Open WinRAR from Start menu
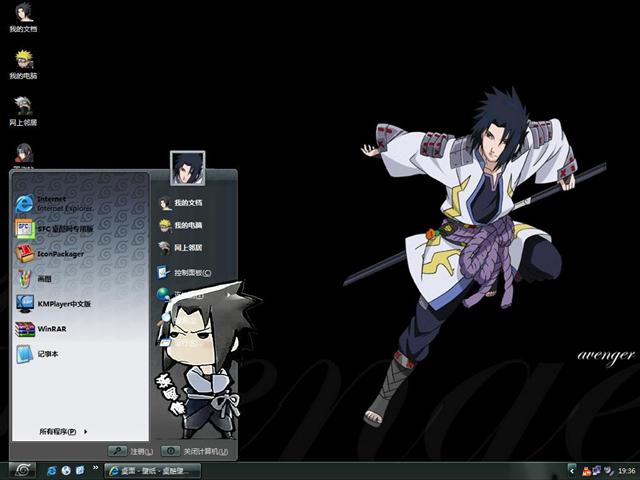640x480 pixels. coord(41,329)
